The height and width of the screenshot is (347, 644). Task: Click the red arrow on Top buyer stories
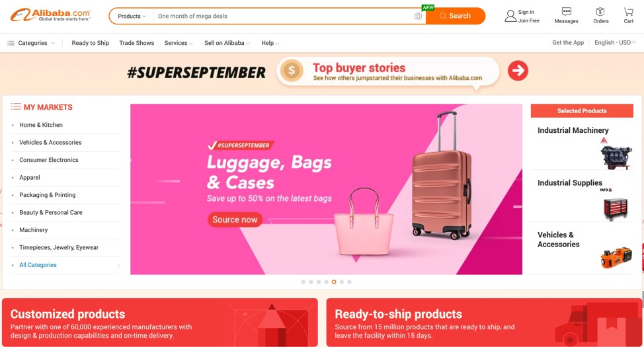pos(518,71)
